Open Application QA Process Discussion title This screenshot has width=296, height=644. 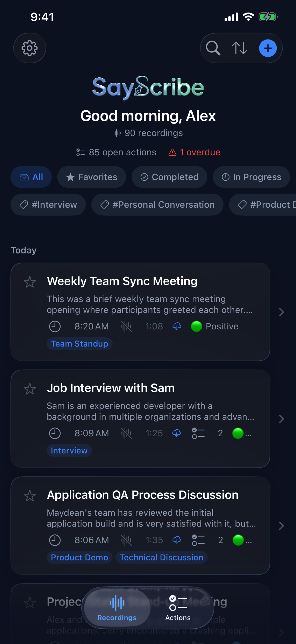click(143, 495)
